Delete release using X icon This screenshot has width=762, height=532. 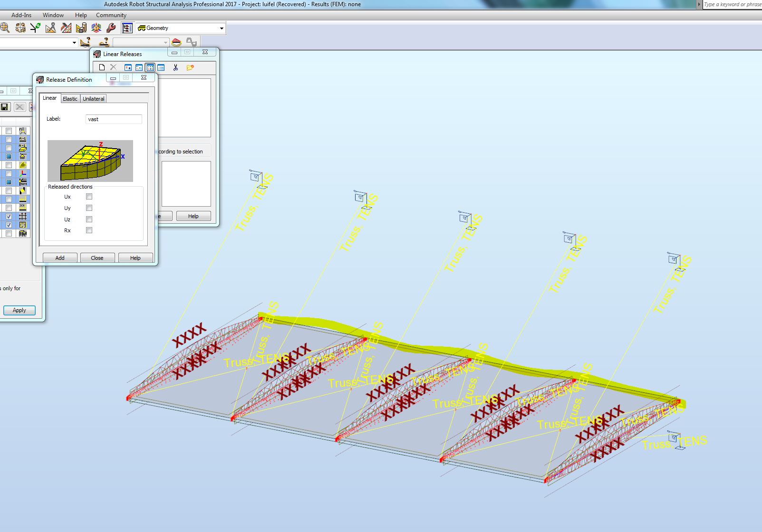[19, 107]
